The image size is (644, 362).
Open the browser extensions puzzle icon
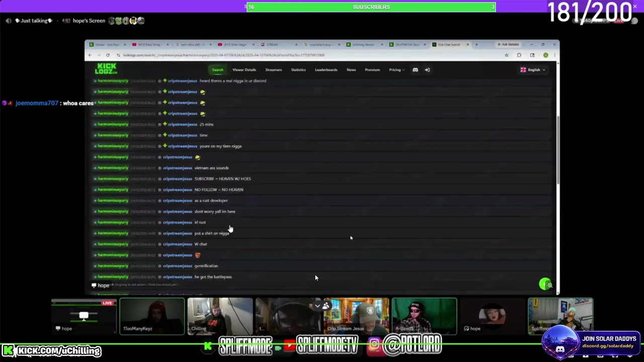[519, 55]
